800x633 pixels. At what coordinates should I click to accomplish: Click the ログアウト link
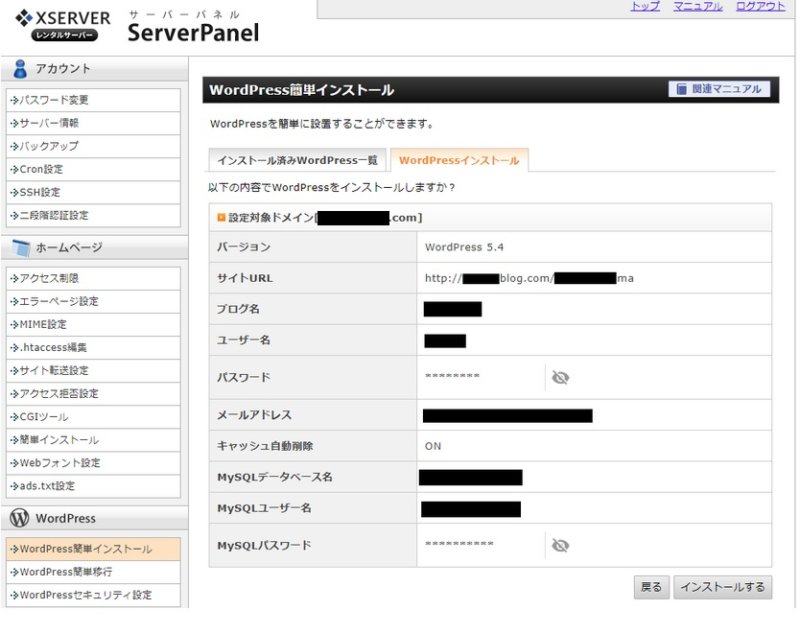coord(760,6)
